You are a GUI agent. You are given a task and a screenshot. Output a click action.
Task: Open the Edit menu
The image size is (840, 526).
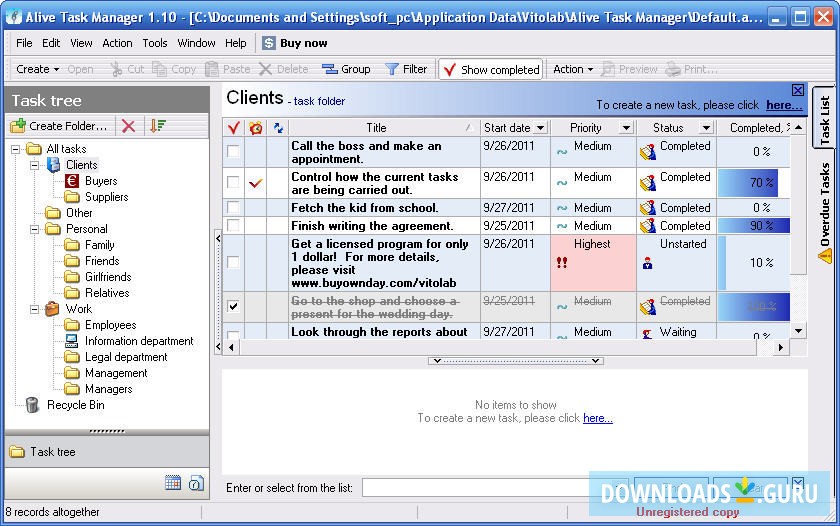coord(51,43)
